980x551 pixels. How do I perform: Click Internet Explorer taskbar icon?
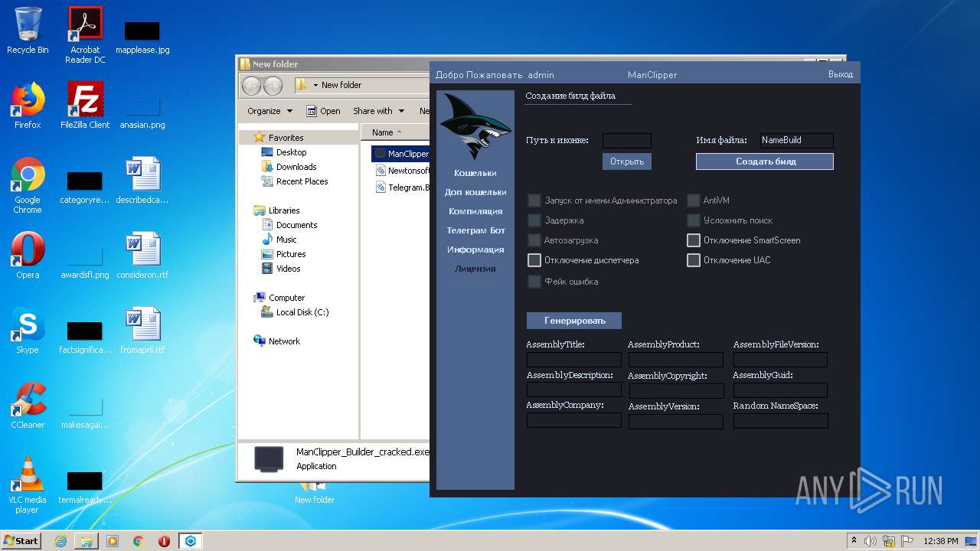pyautogui.click(x=60, y=541)
